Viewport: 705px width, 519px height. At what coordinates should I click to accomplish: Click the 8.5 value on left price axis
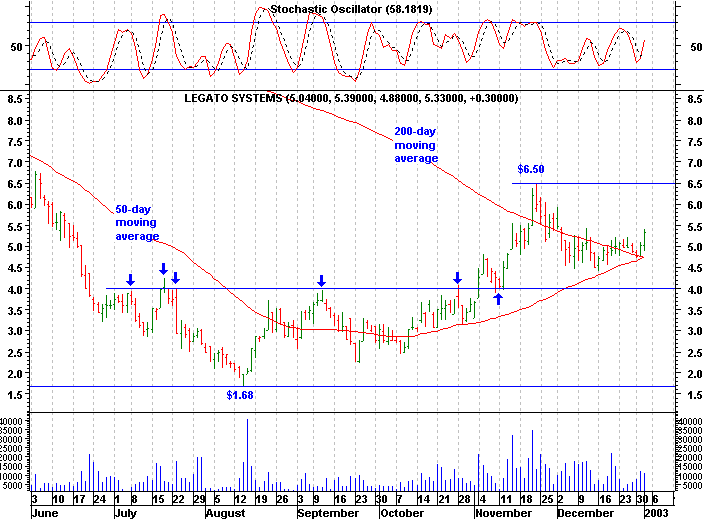click(15, 99)
